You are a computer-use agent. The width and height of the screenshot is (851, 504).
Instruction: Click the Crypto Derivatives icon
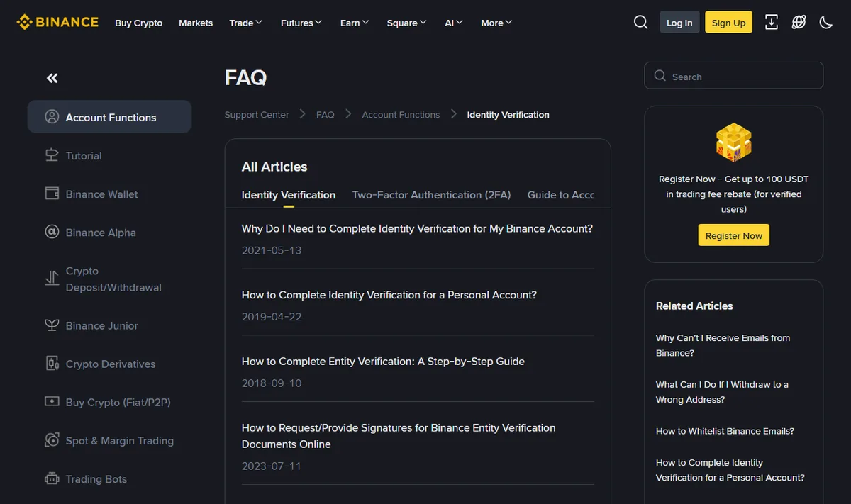click(x=52, y=364)
